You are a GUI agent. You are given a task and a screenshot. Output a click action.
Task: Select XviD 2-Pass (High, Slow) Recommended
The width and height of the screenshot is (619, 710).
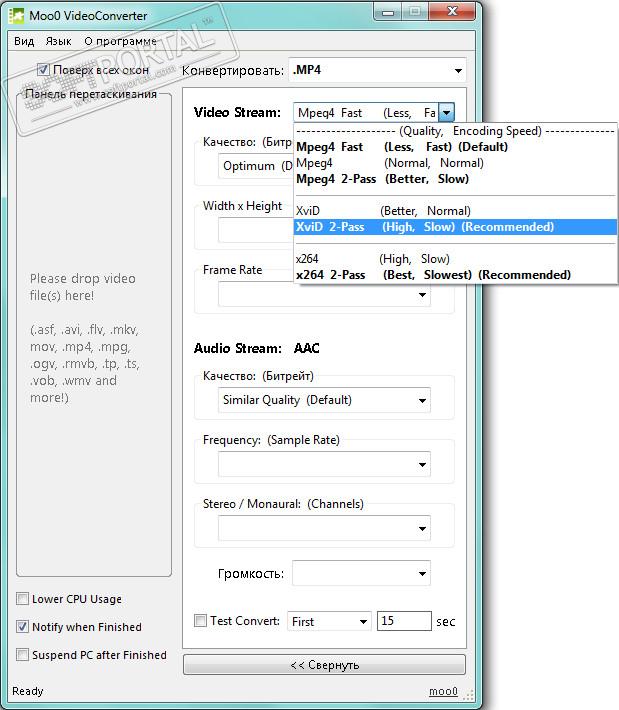tap(456, 227)
